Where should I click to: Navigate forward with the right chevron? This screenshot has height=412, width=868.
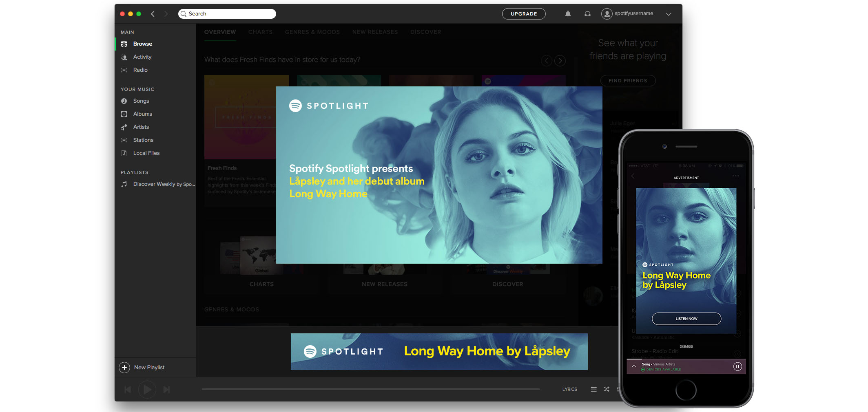[166, 14]
